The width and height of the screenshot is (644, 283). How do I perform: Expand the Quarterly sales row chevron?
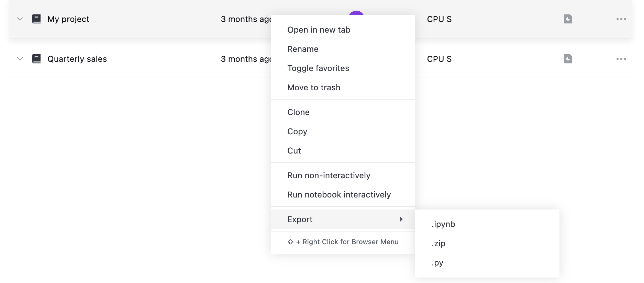tap(20, 59)
